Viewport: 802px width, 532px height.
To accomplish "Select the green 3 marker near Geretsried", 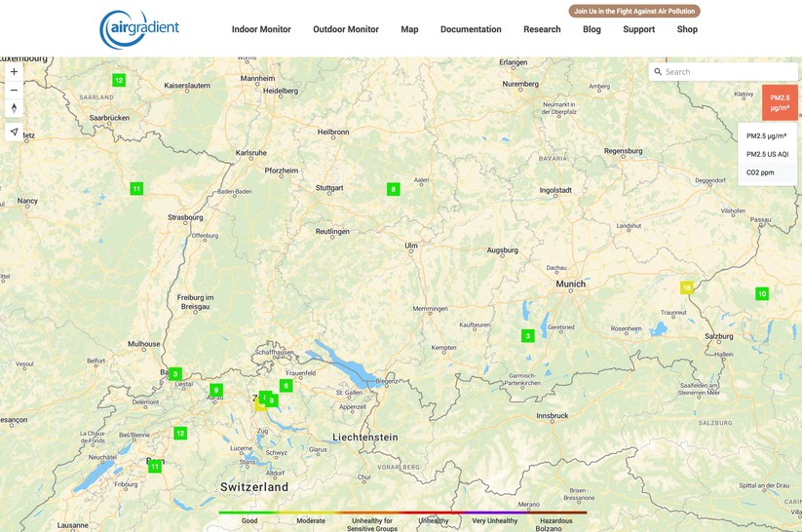I will point(528,335).
